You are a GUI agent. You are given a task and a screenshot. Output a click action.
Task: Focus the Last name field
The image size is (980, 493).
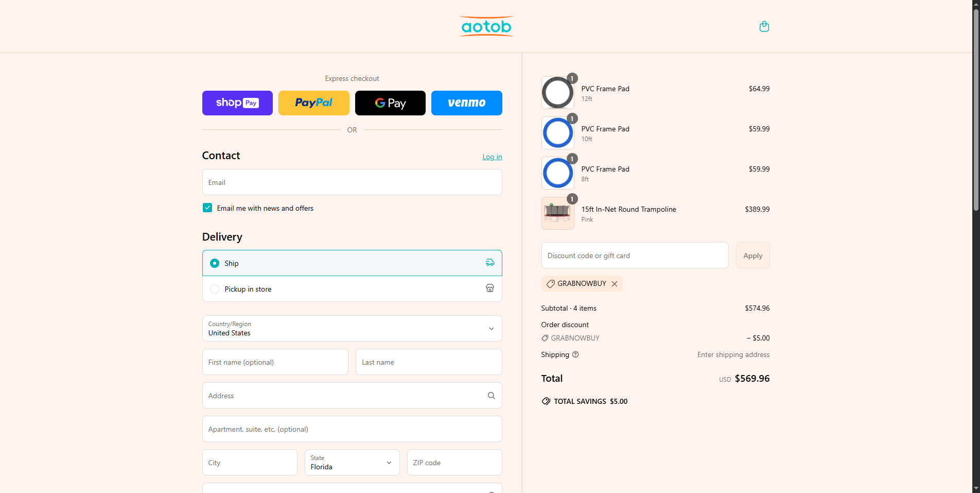click(429, 362)
